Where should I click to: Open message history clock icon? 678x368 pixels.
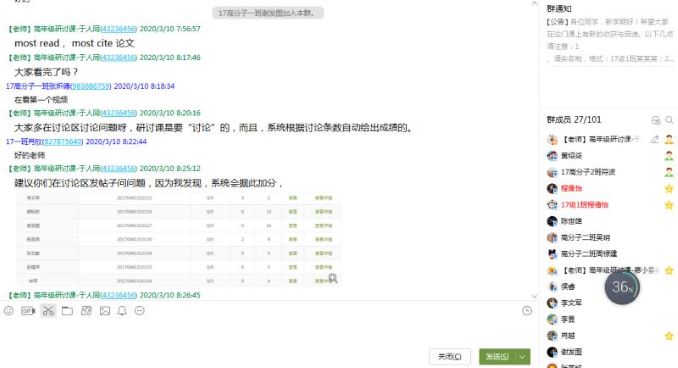coord(527,310)
